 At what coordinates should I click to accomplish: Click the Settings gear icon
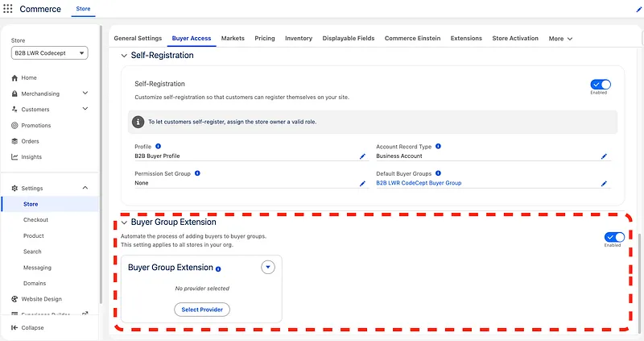click(x=14, y=188)
